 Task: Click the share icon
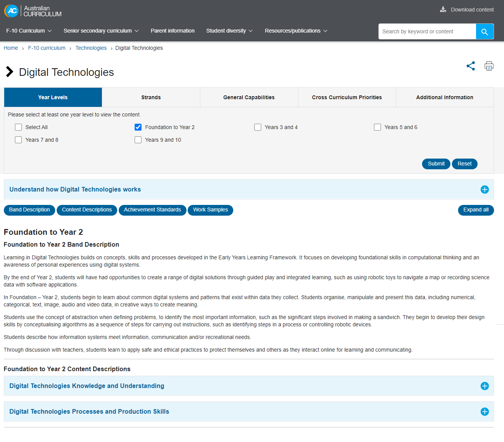pyautogui.click(x=471, y=66)
